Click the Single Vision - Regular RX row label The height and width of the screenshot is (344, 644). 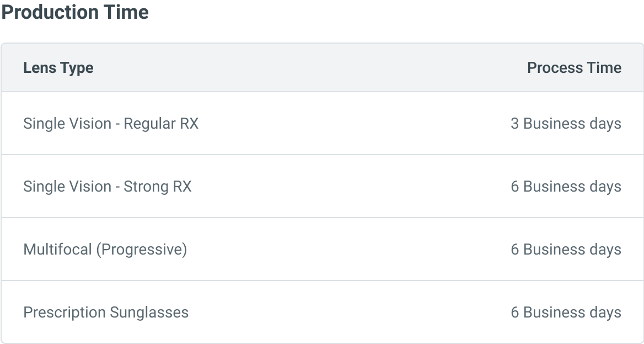[x=111, y=124]
